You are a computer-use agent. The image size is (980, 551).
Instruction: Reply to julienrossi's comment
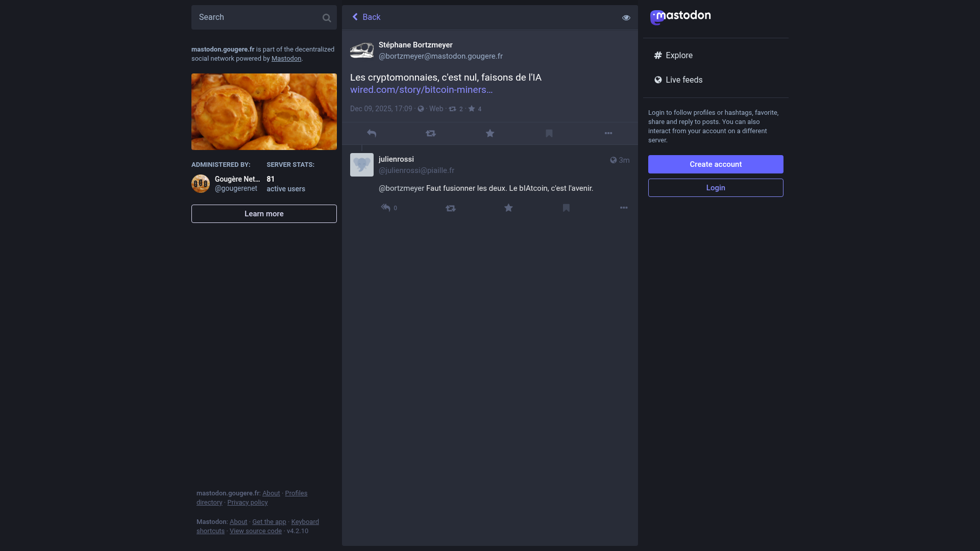click(386, 208)
